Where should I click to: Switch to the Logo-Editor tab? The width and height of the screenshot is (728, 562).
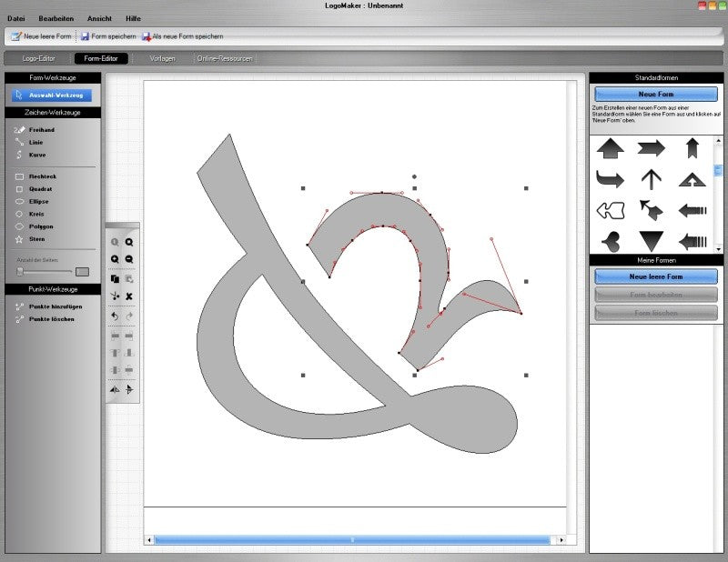pos(38,58)
